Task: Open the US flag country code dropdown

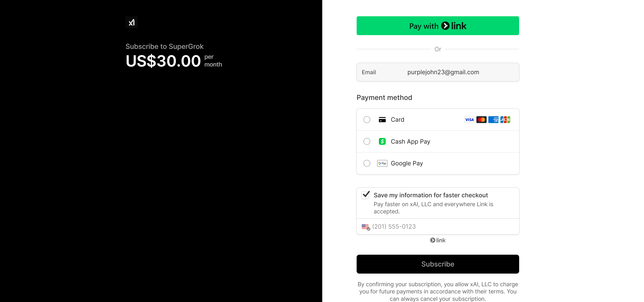Action: coord(366,227)
